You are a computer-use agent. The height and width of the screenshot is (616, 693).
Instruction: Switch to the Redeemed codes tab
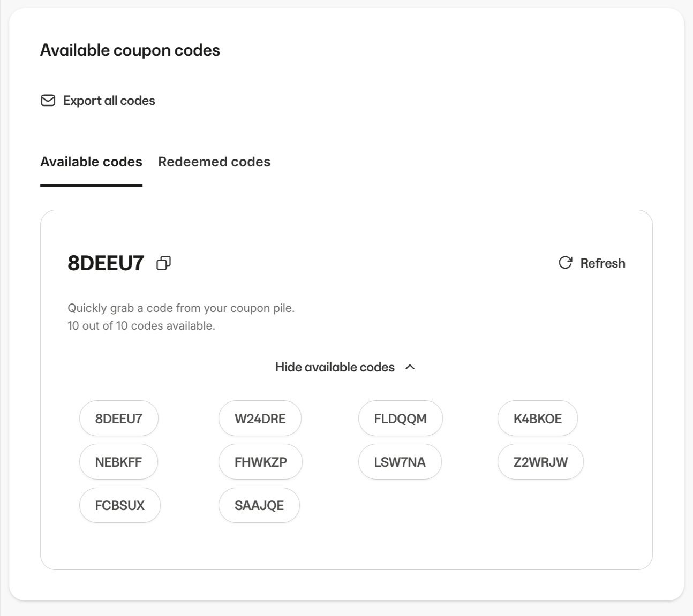tap(214, 162)
